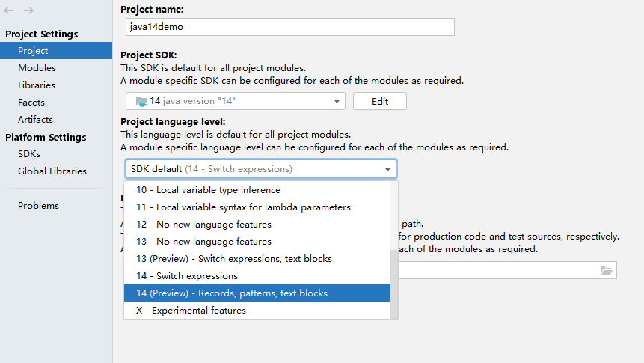Click the browse folder icon in the path field
This screenshot has height=363, width=644.
coord(607,270)
